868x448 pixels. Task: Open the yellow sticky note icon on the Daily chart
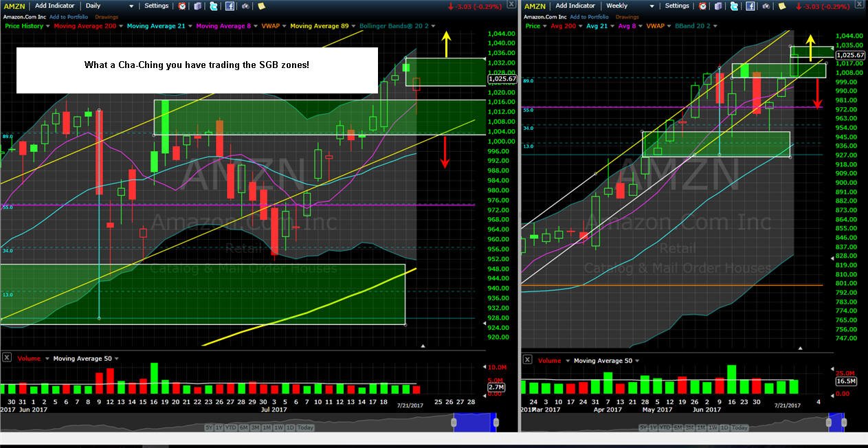pos(261,6)
